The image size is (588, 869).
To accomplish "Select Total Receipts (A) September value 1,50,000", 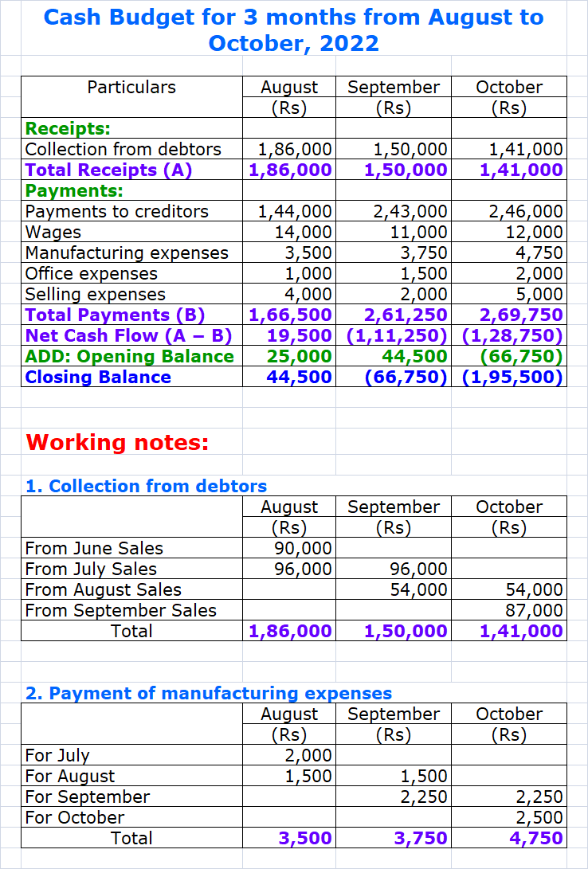I will click(x=406, y=170).
